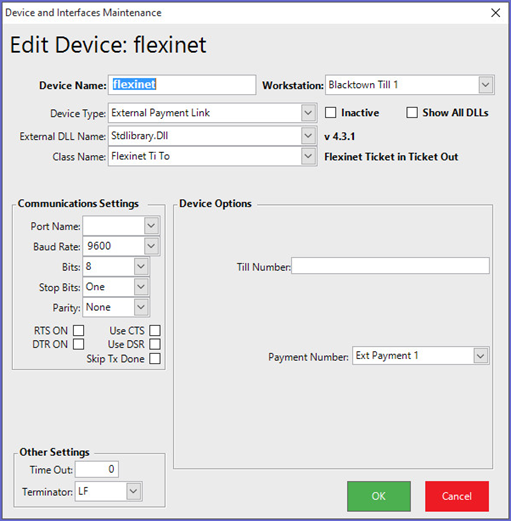This screenshot has width=511, height=521.
Task: Open the Parity dropdown
Action: click(x=141, y=307)
